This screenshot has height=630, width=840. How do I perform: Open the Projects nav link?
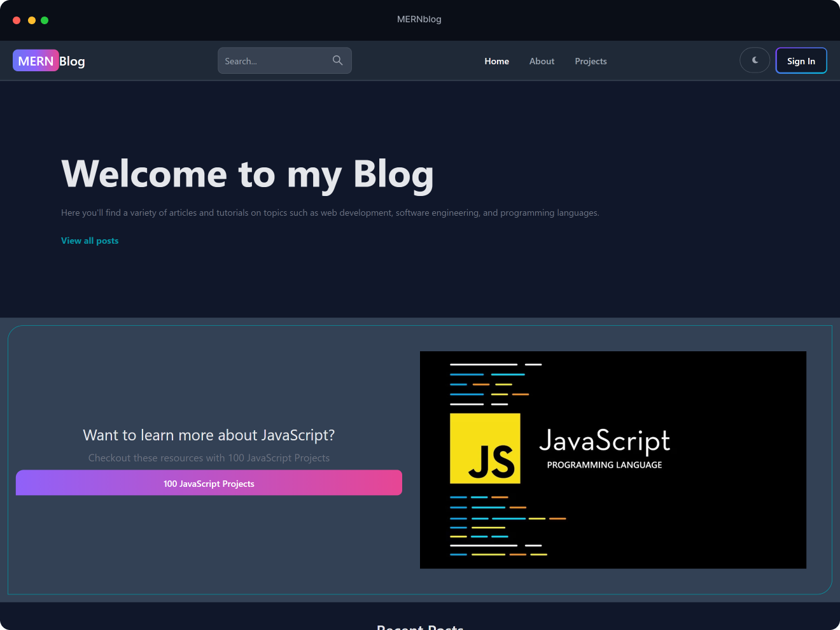(x=591, y=61)
